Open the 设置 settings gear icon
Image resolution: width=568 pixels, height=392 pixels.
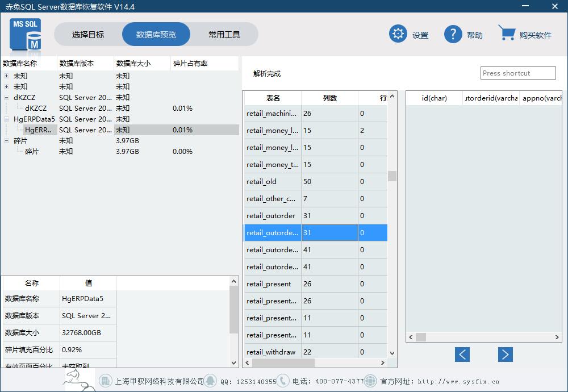pyautogui.click(x=398, y=34)
